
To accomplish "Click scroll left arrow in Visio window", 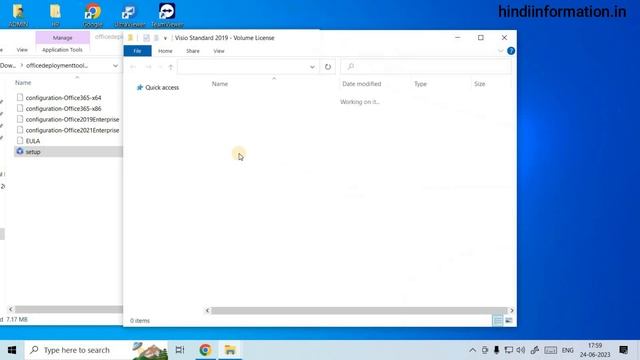I will pyautogui.click(x=207, y=311).
